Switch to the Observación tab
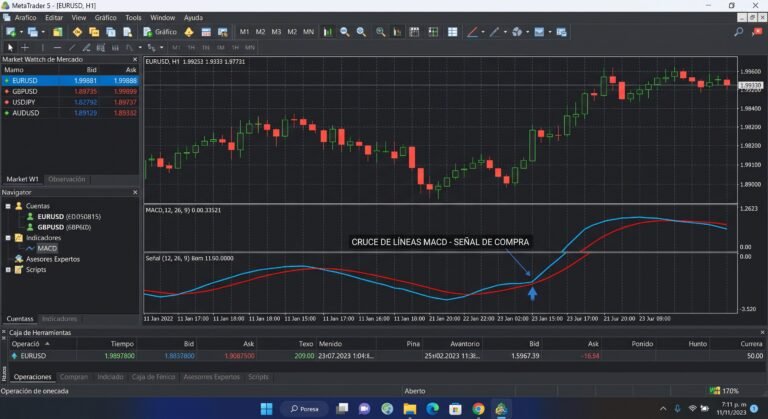Image resolution: width=768 pixels, height=419 pixels. (67, 179)
